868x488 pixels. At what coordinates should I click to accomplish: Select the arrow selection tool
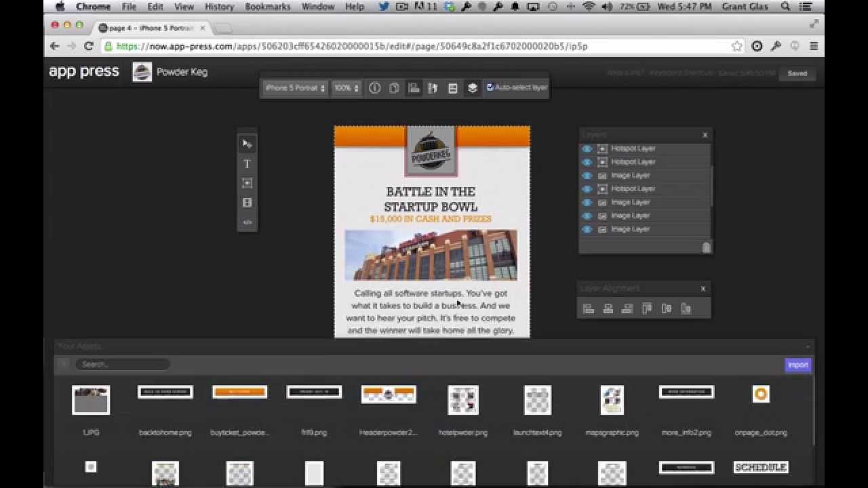pyautogui.click(x=248, y=144)
